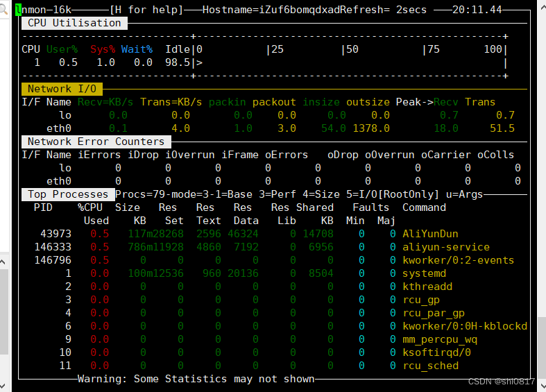This screenshot has height=392, width=546.
Task: Click the Hostname=iZuf6bomqdxad text
Action: coord(271,10)
